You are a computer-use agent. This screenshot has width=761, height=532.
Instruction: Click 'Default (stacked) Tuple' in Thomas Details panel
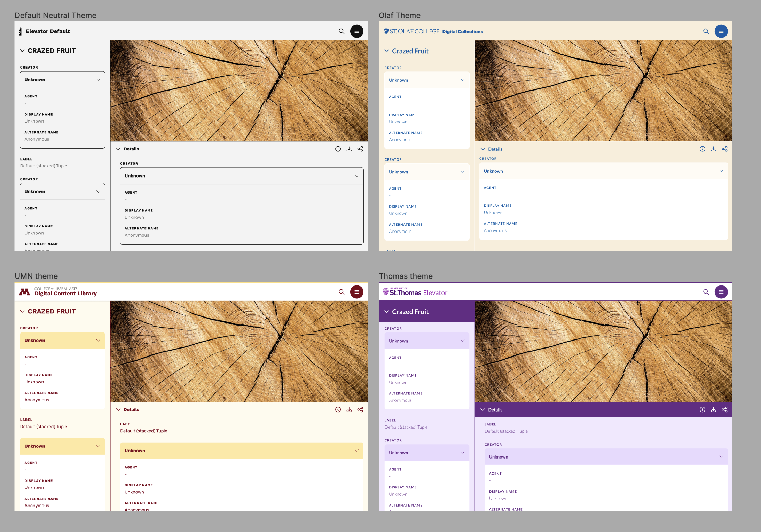tap(506, 431)
